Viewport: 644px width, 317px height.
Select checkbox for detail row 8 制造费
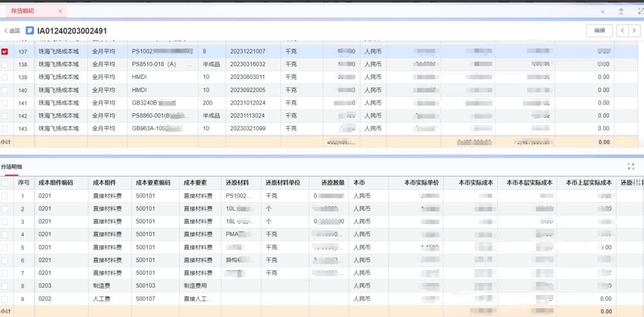5,286
